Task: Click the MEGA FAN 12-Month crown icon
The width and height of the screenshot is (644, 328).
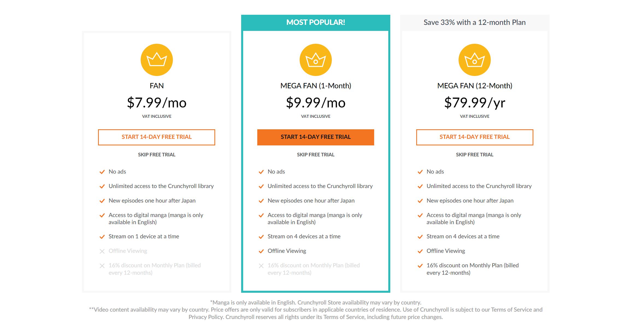Action: point(474,60)
